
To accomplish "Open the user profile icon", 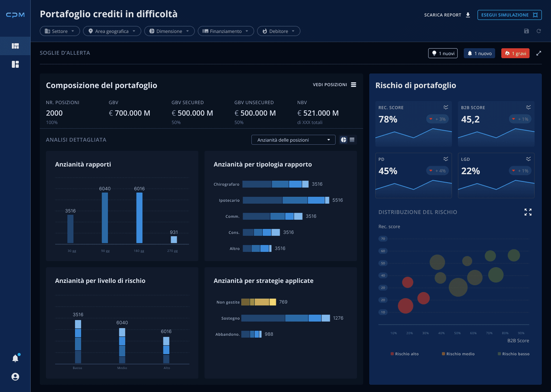I will [15, 377].
